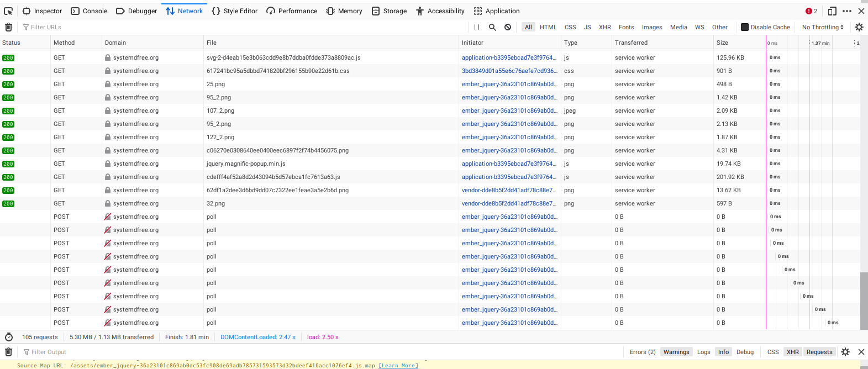Open network settings gear
Screen dimensions: 868x369
(x=859, y=27)
